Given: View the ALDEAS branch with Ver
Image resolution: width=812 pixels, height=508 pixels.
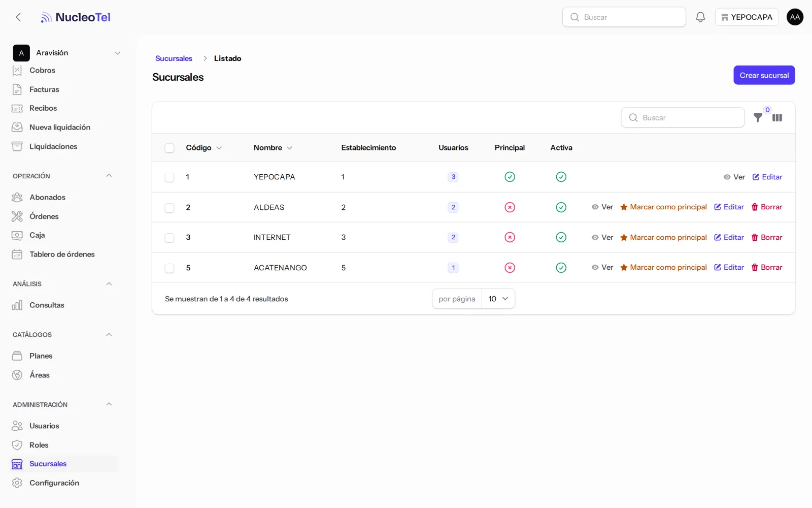Looking at the screenshot, I should (602, 207).
